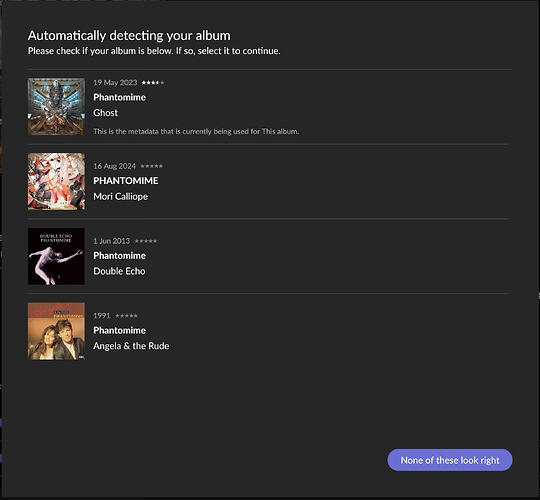The image size is (540, 500).
Task: Pick the Double Echo album cover
Action: 56,256
